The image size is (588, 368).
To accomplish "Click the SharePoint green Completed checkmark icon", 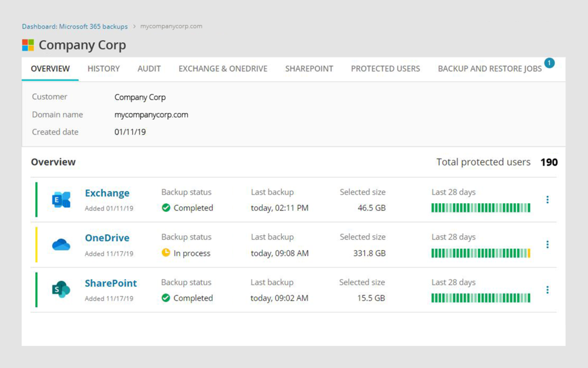I will (166, 298).
